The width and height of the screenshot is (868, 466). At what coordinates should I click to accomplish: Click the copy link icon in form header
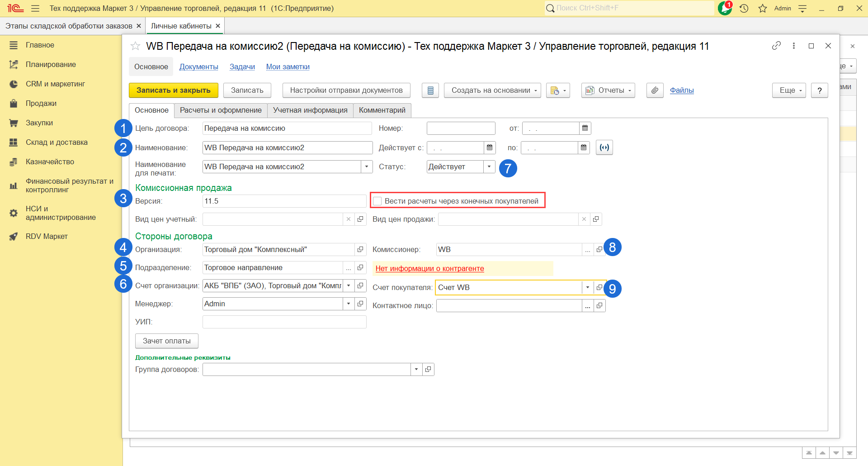(776, 46)
